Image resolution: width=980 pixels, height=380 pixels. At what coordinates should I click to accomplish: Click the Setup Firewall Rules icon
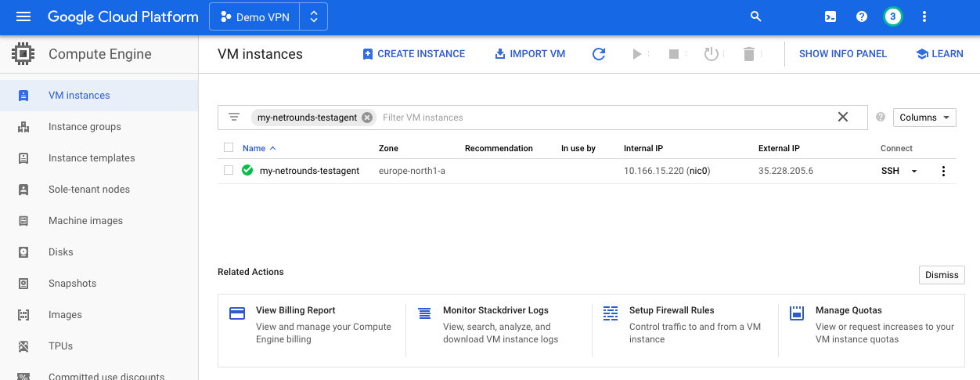tap(611, 313)
